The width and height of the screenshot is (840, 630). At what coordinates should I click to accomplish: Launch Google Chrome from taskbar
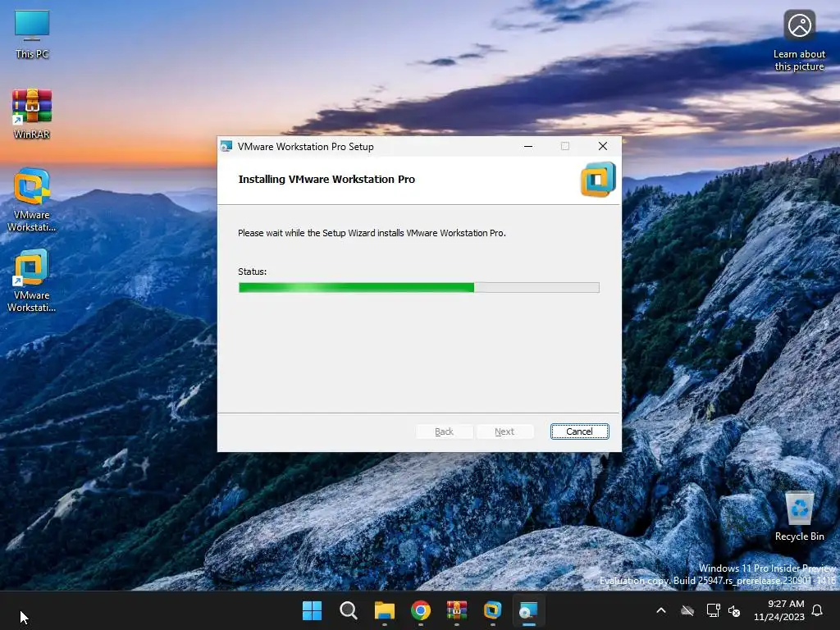point(421,610)
